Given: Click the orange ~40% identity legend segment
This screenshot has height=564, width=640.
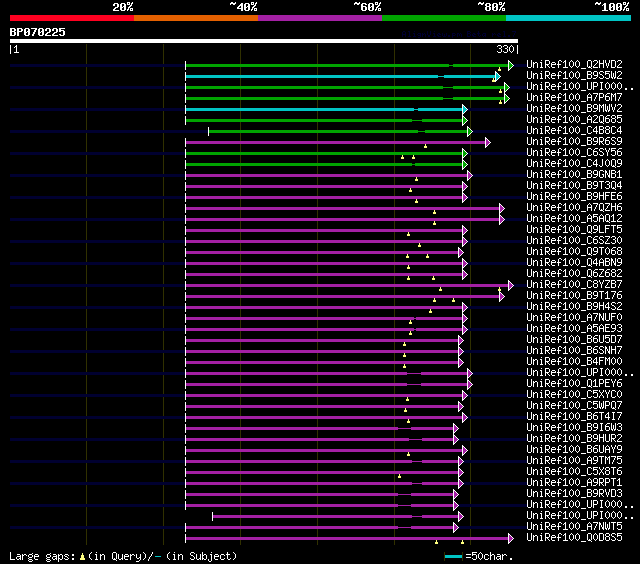Looking at the screenshot, I should click(196, 18).
